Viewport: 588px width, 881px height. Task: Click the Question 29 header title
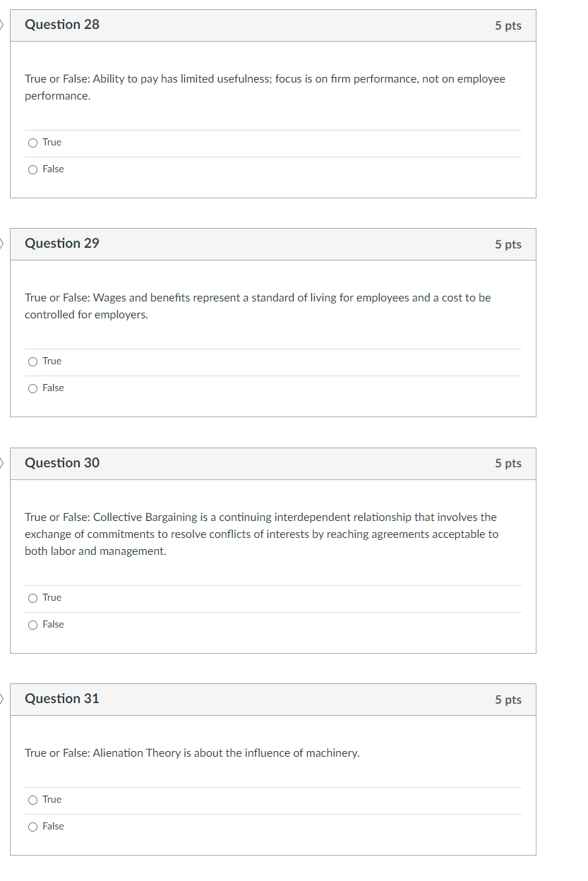click(62, 244)
